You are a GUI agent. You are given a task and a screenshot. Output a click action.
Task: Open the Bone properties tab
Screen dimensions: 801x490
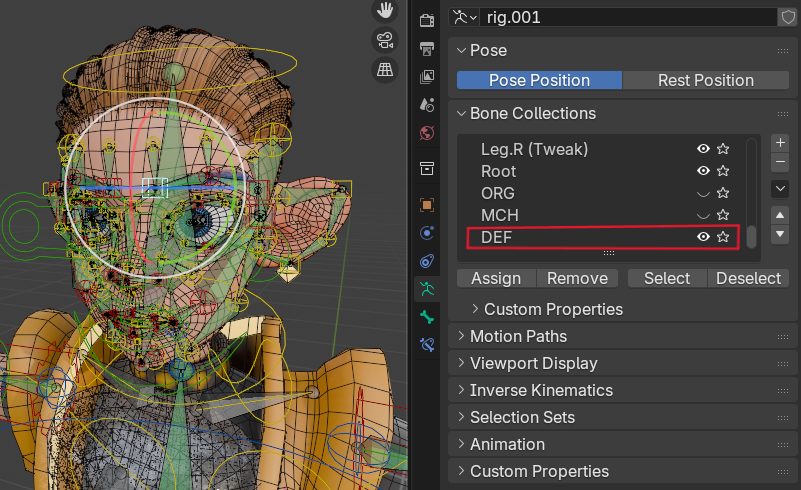click(427, 317)
